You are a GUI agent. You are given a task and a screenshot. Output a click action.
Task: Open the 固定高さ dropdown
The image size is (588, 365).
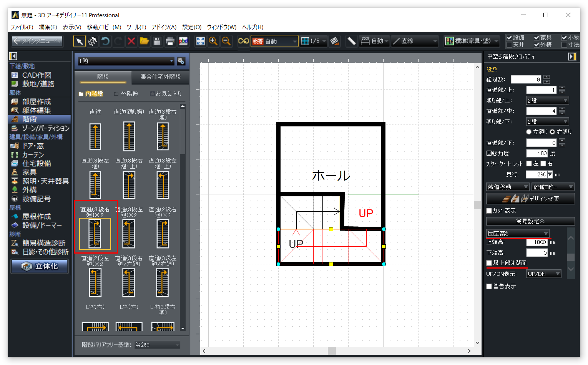517,234
